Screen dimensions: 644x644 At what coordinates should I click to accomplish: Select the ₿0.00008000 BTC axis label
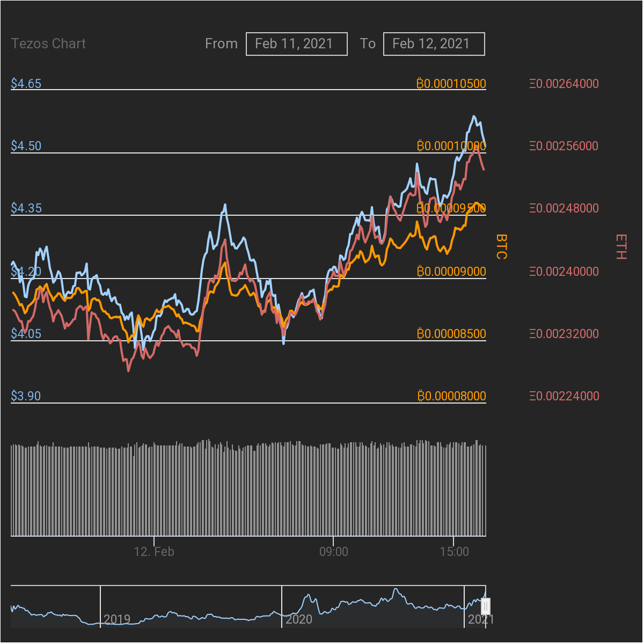point(451,396)
